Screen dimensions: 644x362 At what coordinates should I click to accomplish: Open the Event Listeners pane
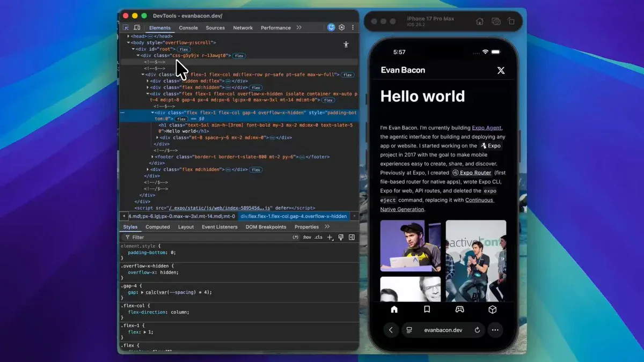point(219,227)
